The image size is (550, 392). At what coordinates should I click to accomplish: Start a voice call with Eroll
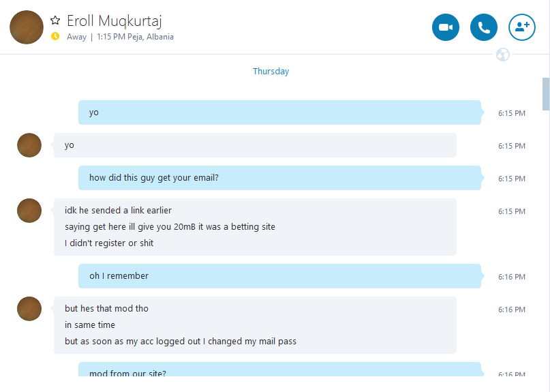[x=484, y=27]
